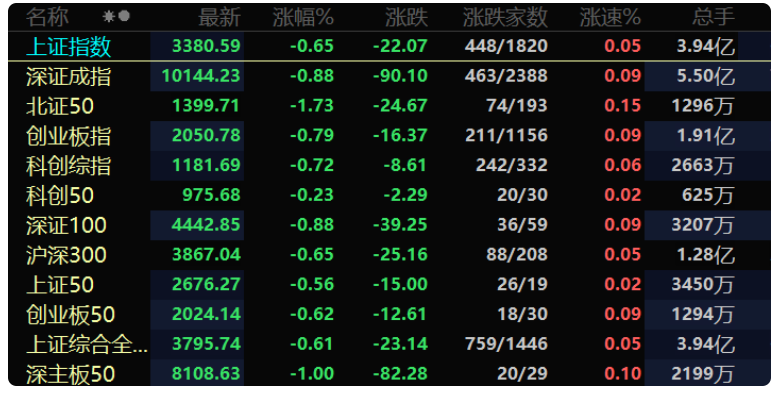The width and height of the screenshot is (774, 394).
Task: Sort by 涨幅% column header
Action: (304, 17)
